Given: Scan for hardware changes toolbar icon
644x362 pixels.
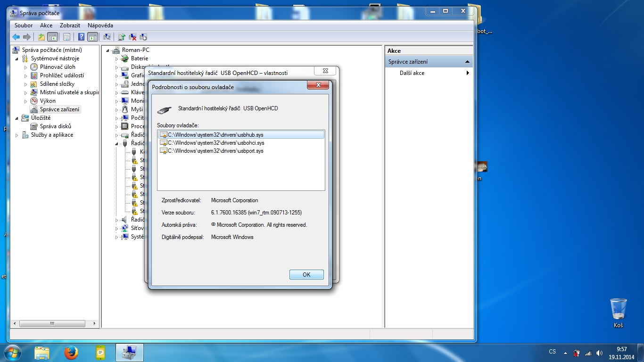Looking at the screenshot, I should coord(107,37).
